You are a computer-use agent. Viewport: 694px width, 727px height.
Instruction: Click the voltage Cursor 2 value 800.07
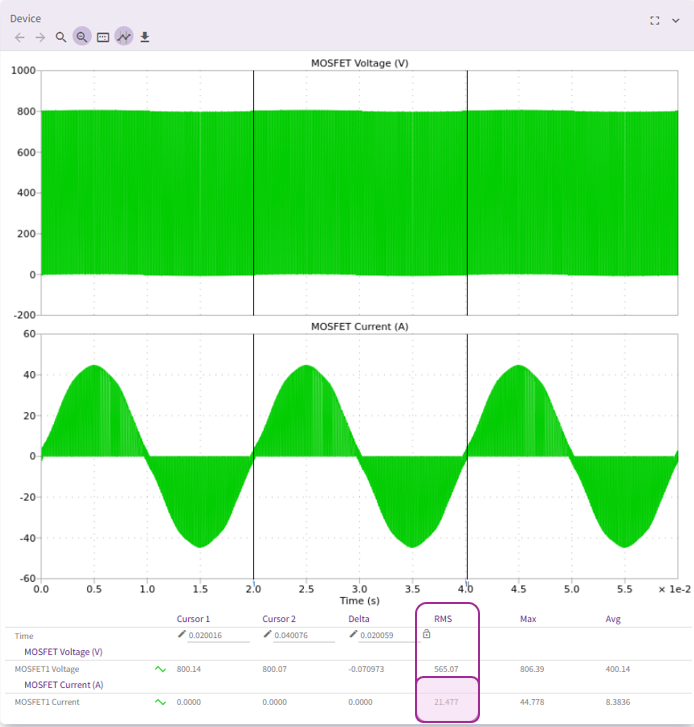tap(274, 669)
